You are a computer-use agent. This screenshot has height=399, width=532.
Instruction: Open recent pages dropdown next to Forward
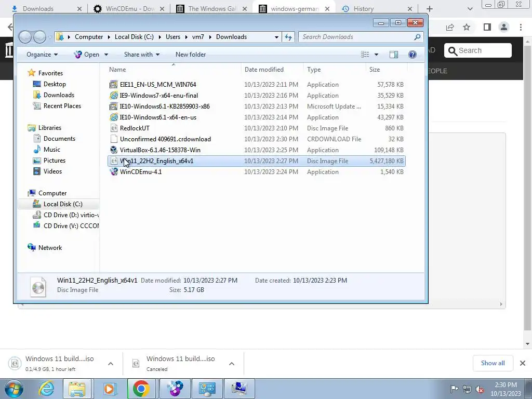[50, 37]
